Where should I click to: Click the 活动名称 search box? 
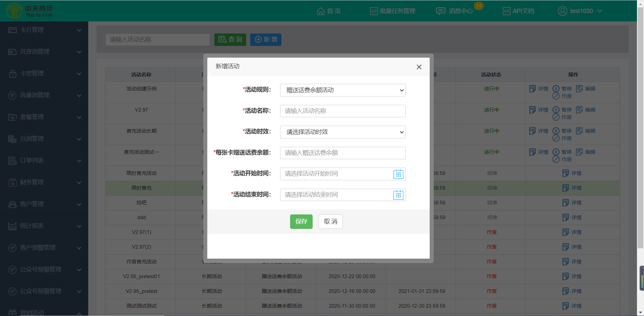157,40
